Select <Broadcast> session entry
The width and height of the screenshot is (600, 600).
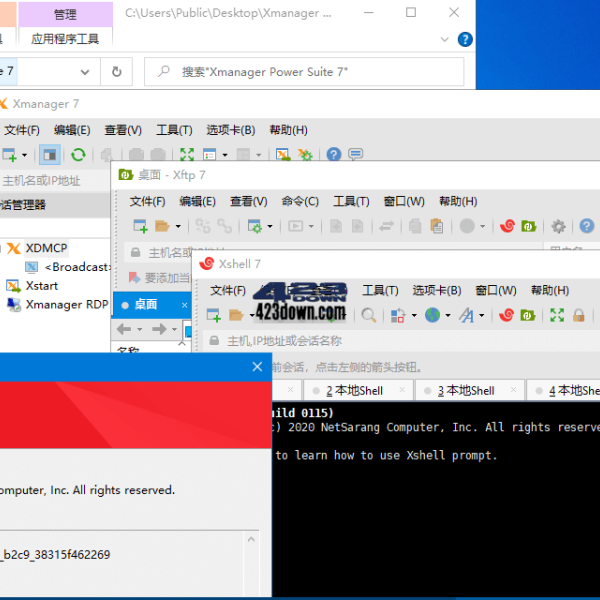(78, 267)
